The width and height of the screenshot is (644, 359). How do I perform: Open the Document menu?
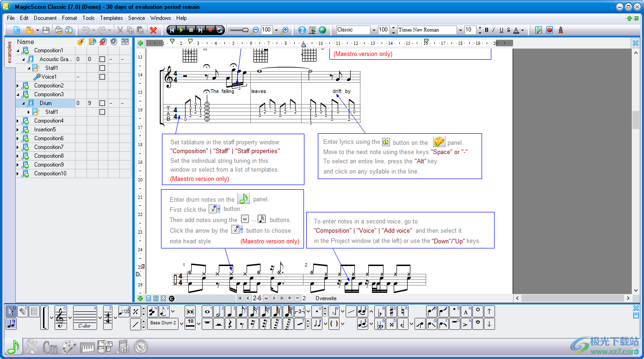(45, 18)
